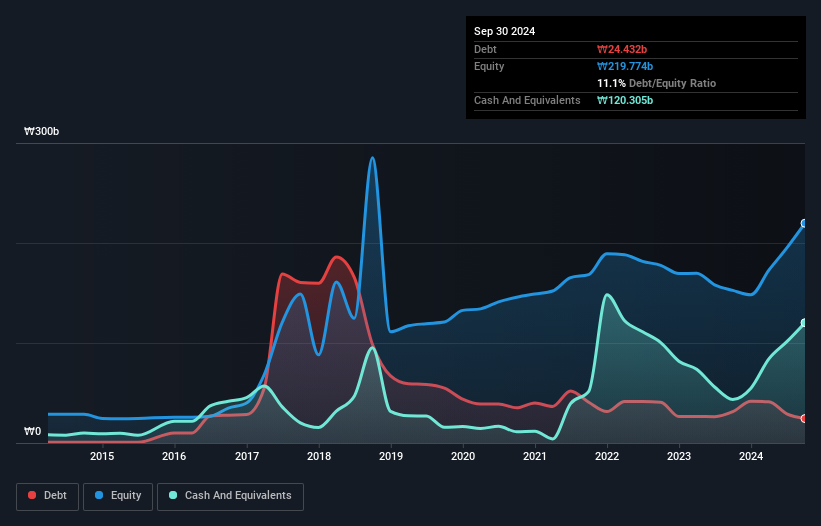Click the ₩120.305b cash value
The height and width of the screenshot is (526, 821).
pyautogui.click(x=625, y=100)
